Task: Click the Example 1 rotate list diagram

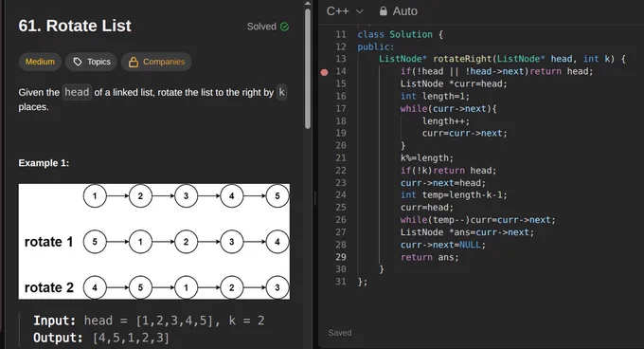Action: [x=154, y=241]
